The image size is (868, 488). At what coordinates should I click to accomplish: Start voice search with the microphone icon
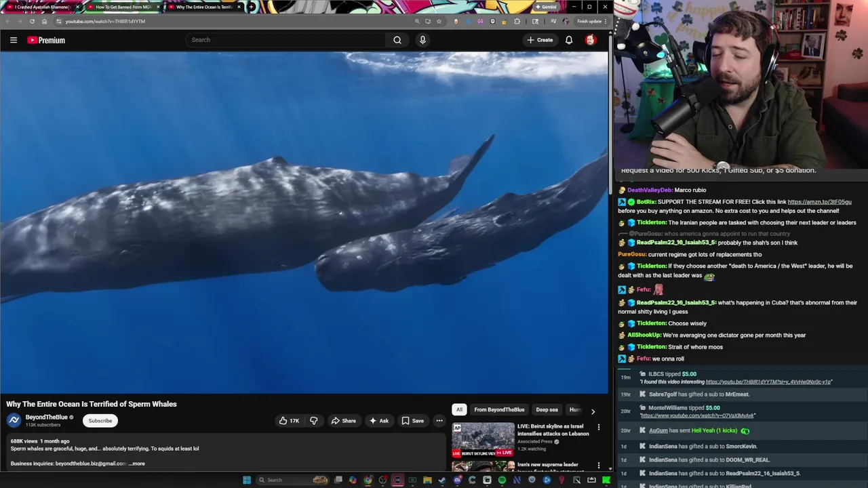pyautogui.click(x=422, y=40)
